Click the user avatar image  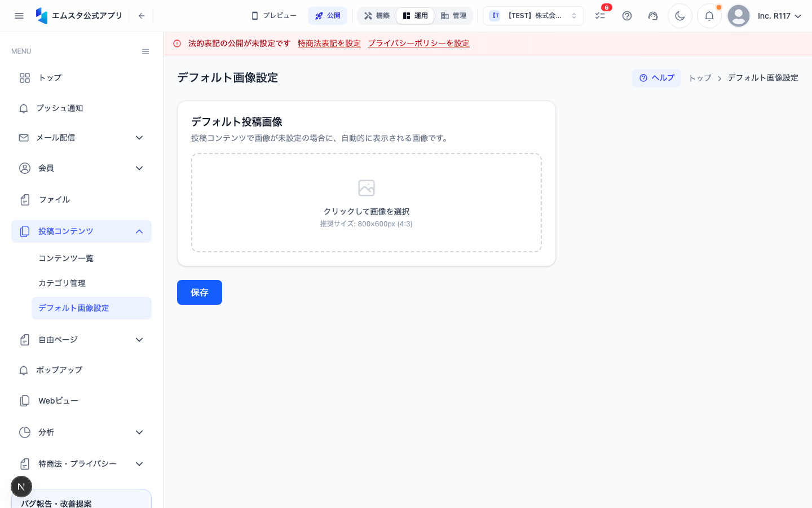pos(739,16)
